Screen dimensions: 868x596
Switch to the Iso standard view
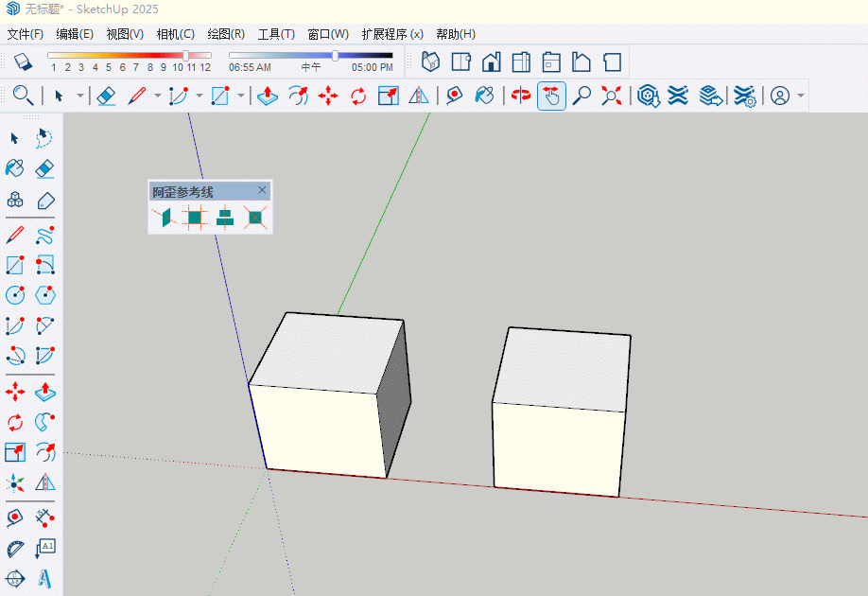pos(430,62)
